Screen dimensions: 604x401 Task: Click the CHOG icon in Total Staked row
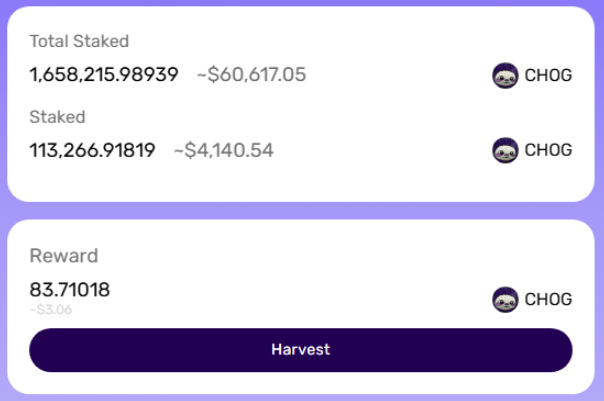coord(505,76)
